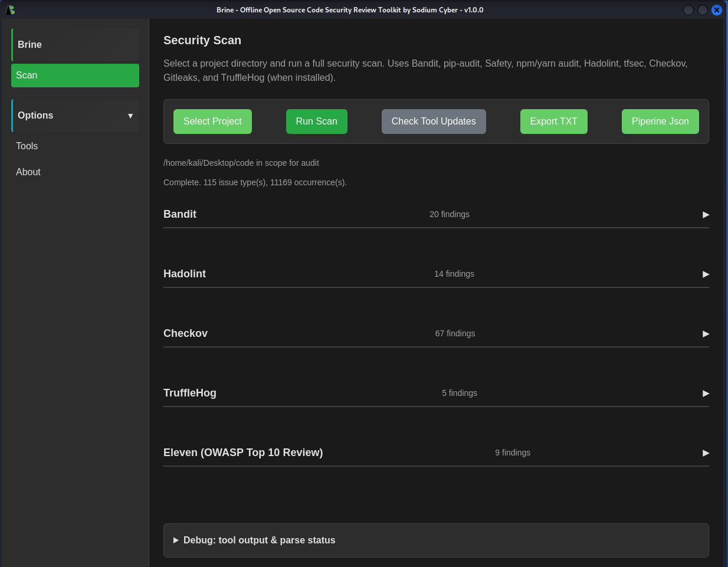
Task: Open the Options dropdown arrow in sidebar
Action: tap(130, 116)
